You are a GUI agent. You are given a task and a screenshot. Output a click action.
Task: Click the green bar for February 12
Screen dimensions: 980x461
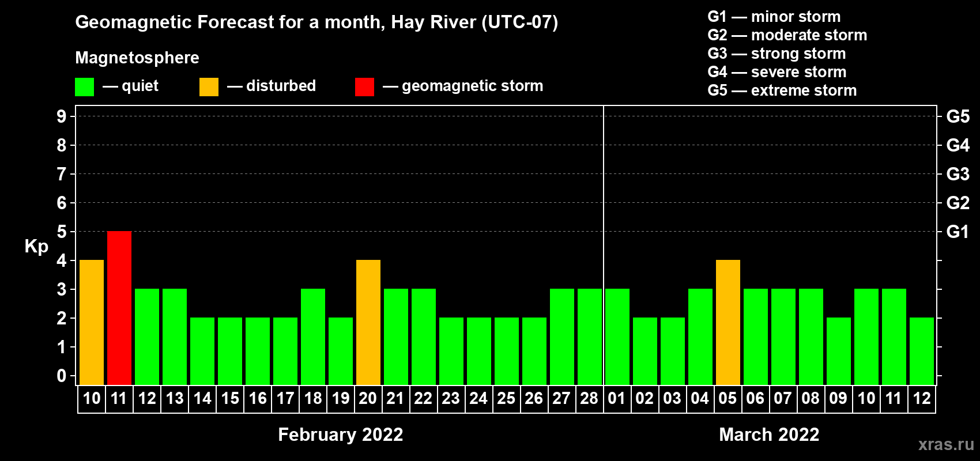pyautogui.click(x=147, y=337)
